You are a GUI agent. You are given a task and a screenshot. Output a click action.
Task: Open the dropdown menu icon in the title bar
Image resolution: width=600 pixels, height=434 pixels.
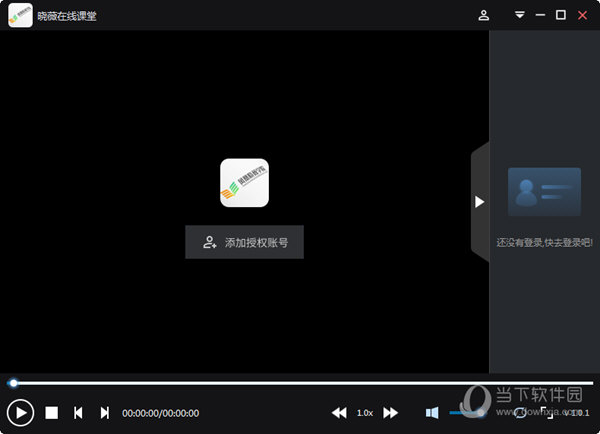(x=520, y=15)
